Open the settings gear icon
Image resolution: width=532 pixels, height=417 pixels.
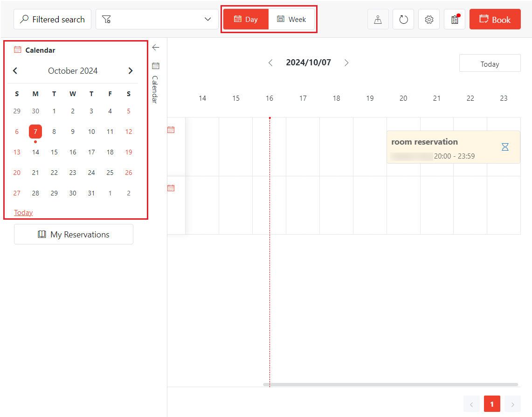coord(429,19)
